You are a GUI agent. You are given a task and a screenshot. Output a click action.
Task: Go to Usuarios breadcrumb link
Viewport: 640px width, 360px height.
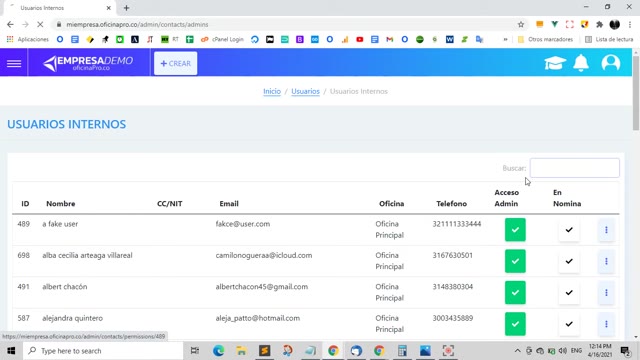[305, 91]
